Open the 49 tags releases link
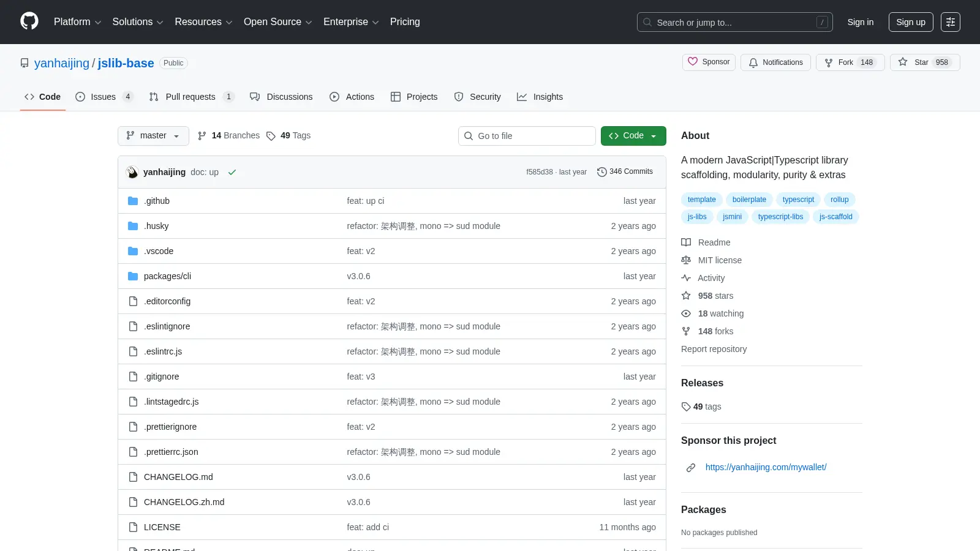This screenshot has width=980, height=551. [x=701, y=407]
